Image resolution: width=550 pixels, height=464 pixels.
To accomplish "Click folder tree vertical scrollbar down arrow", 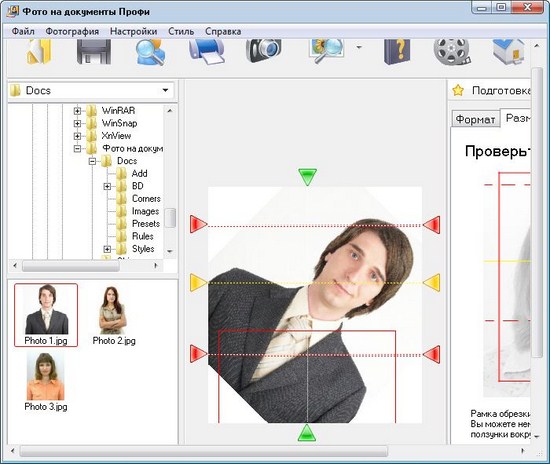I will pos(170,251).
